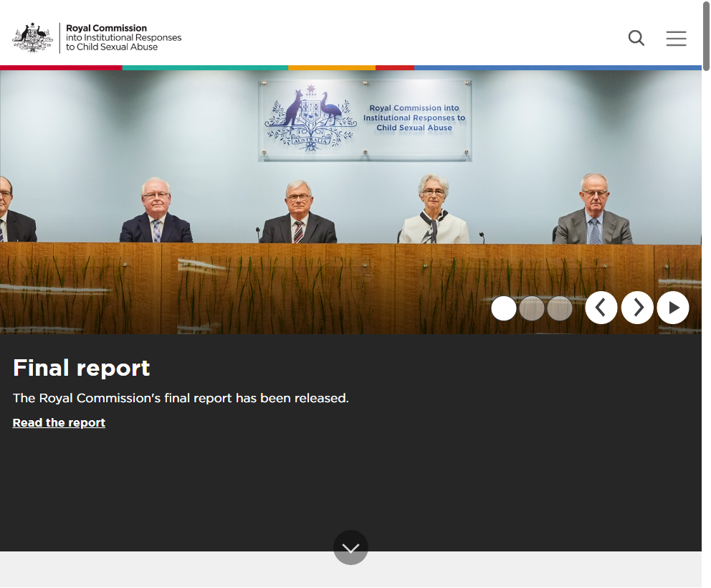Click the vertical scrollbar thumb
The image size is (711, 588).
706,36
